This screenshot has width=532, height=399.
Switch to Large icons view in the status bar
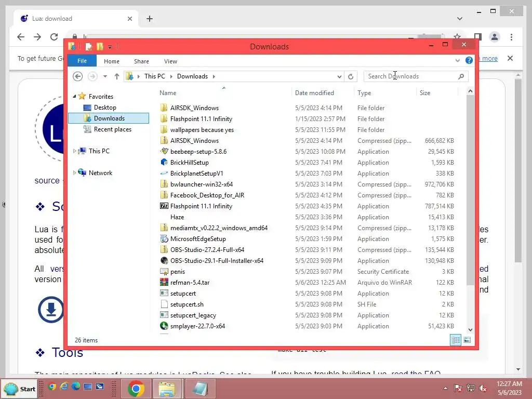pos(467,340)
